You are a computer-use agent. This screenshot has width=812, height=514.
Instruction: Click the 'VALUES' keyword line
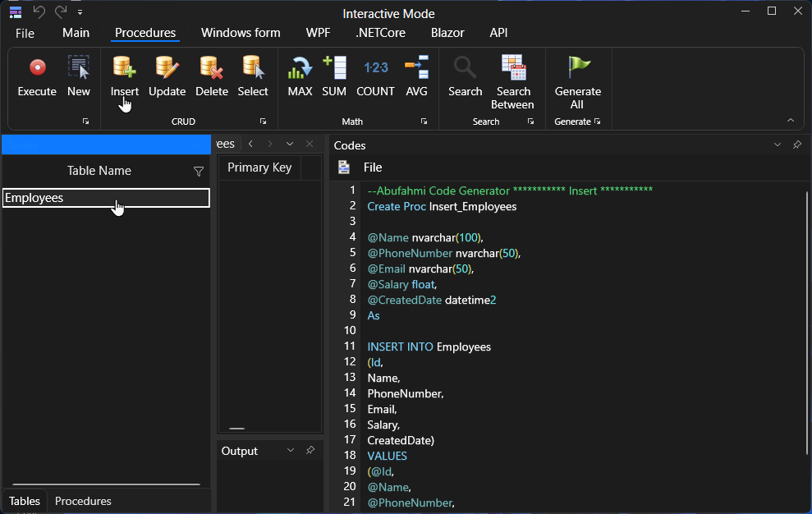(387, 456)
